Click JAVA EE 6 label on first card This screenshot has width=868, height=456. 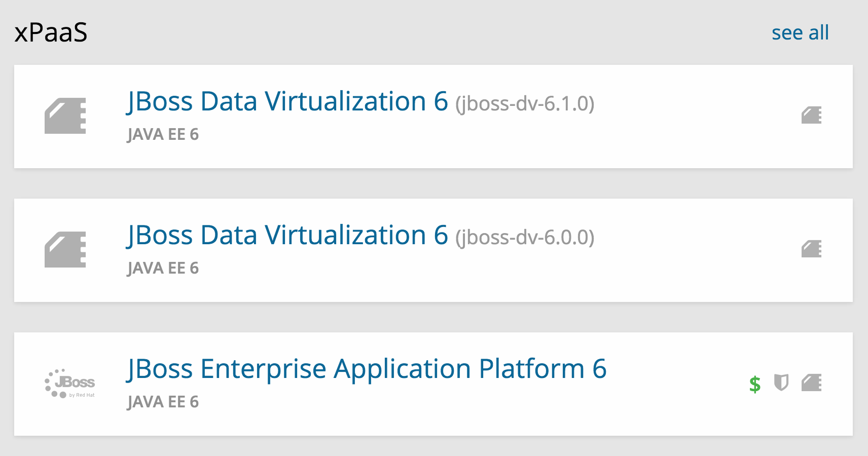coord(163,134)
